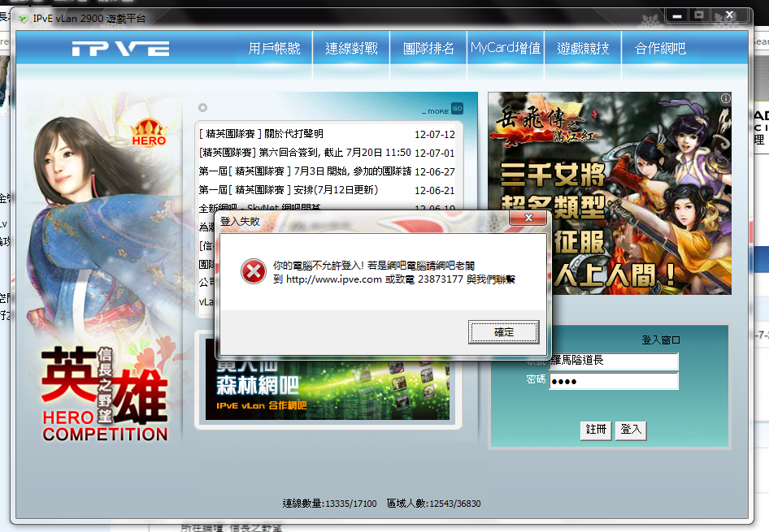Click the ad info icon on banner corner

coord(725,98)
